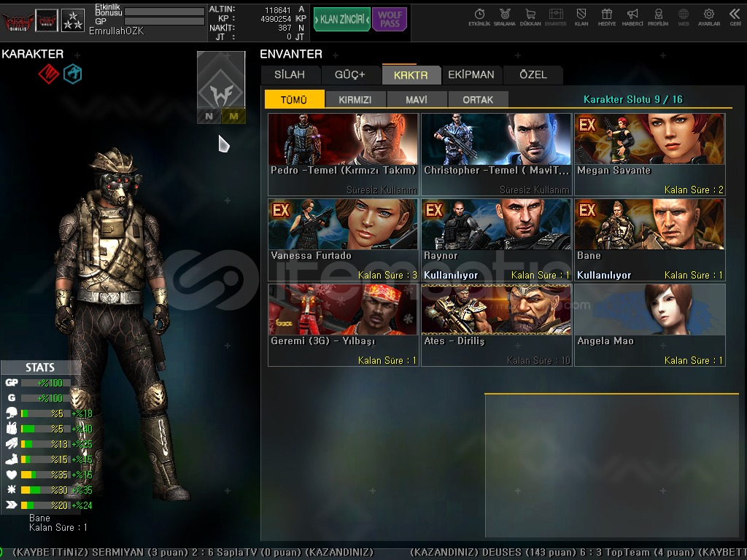Viewport: 747px width, 560px height.
Task: Select the red team character icon
Action: point(49,74)
